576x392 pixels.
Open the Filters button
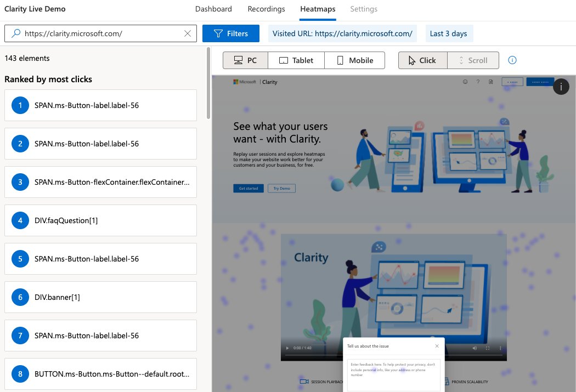231,33
